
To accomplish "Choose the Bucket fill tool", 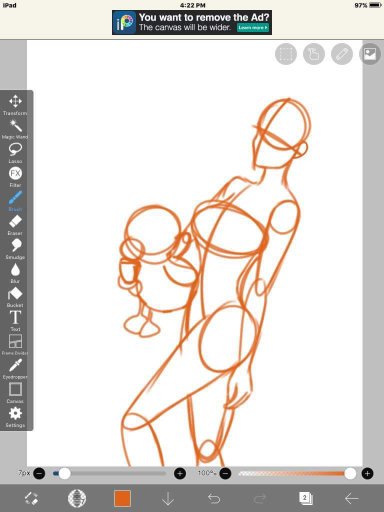I will coord(15,297).
